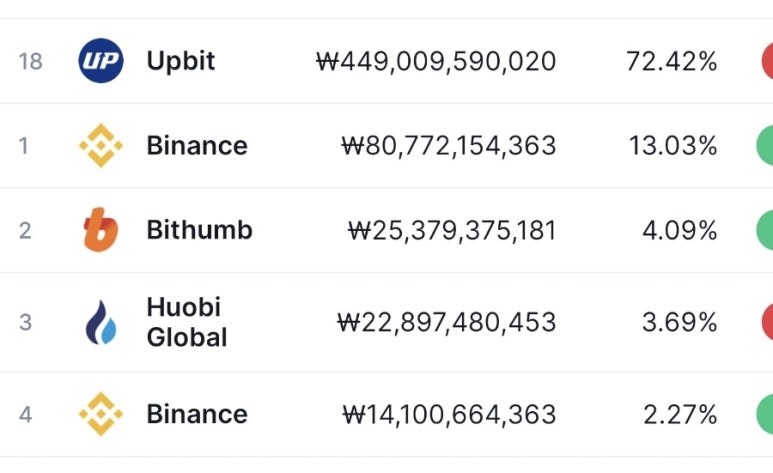
Task: Click green indicator beside 13.03% Binance row
Action: [765, 146]
